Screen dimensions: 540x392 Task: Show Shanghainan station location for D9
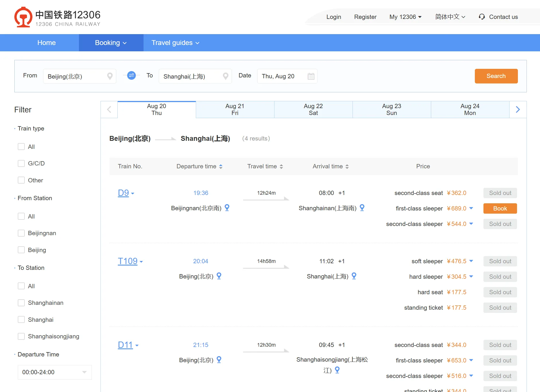click(x=362, y=208)
